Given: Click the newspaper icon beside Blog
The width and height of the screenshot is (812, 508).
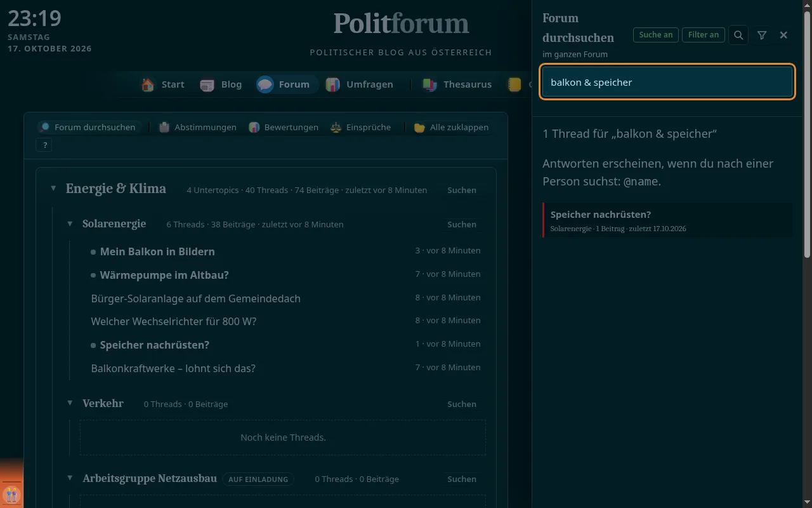Looking at the screenshot, I should tap(207, 84).
